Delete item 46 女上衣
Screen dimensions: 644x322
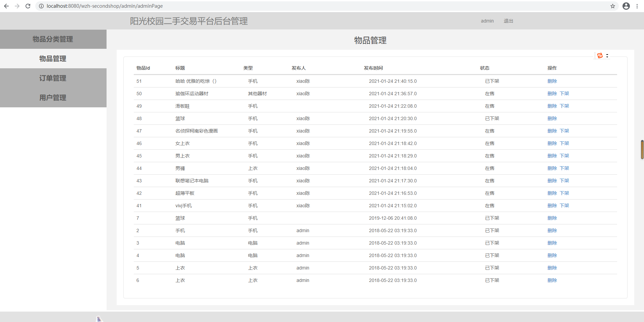point(552,143)
